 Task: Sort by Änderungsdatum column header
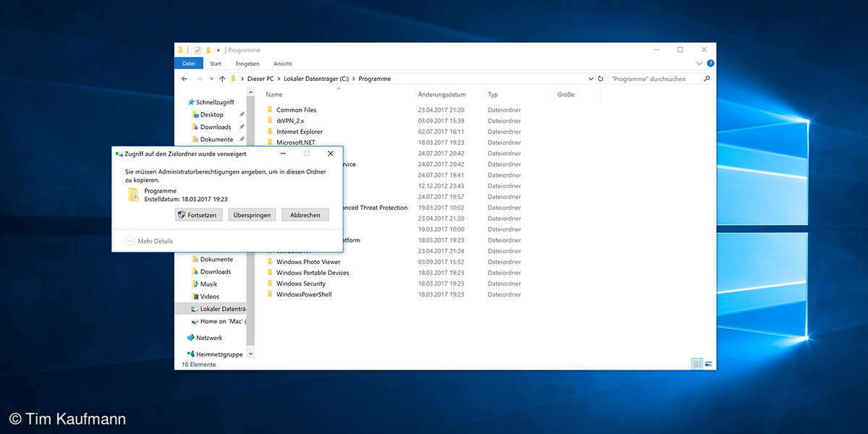tap(442, 95)
